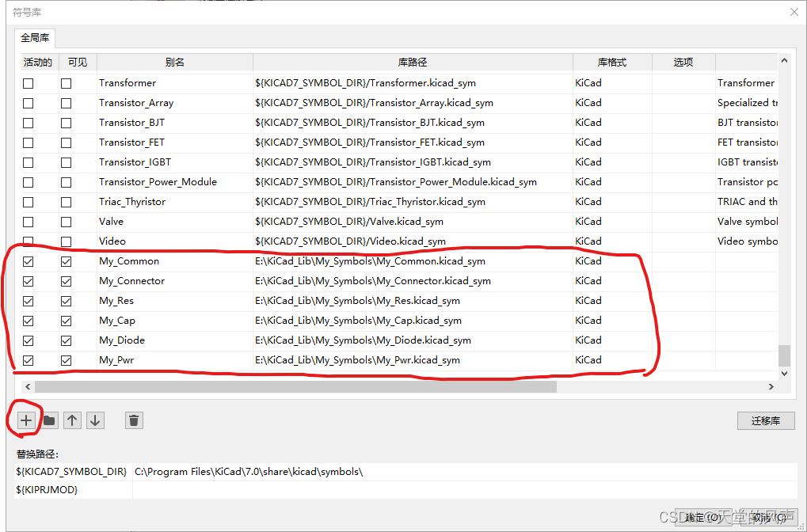
Task: Select the My_Pwr alias cell
Action: 175,360
